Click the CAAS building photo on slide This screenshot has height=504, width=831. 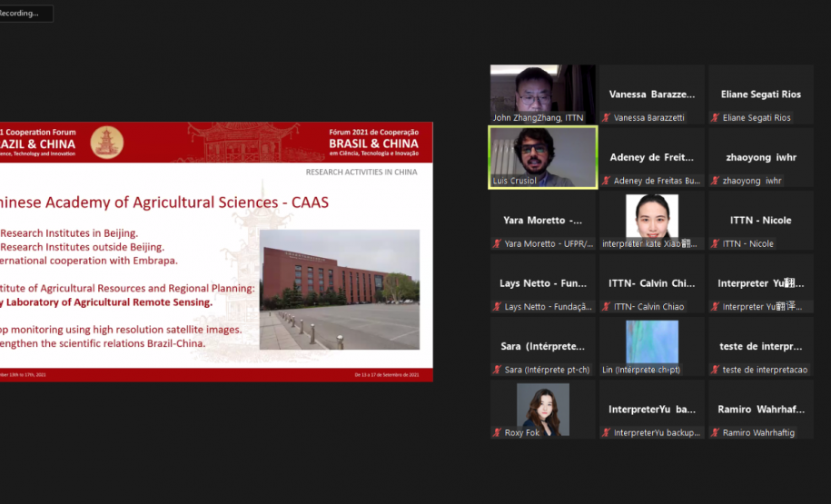pyautogui.click(x=340, y=289)
